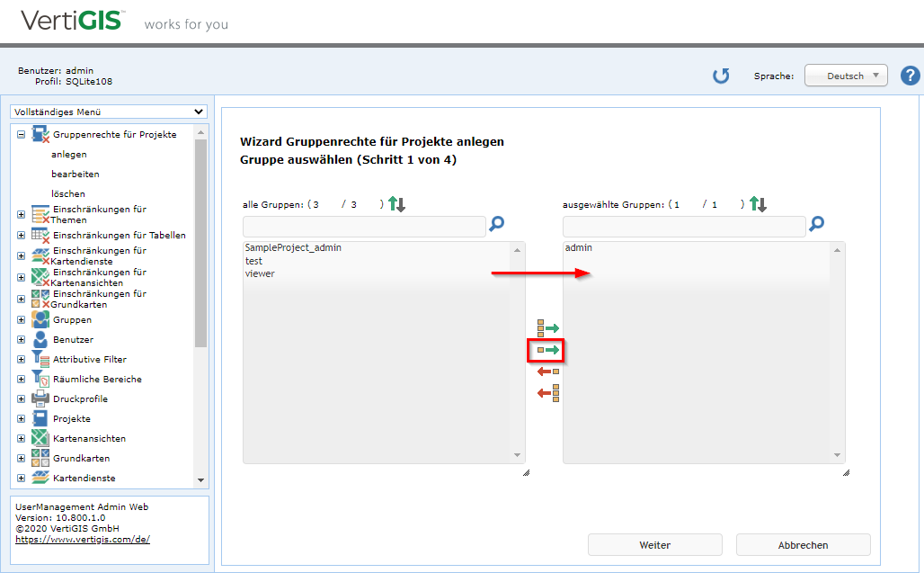Open Kartendienste menu entry

84,478
